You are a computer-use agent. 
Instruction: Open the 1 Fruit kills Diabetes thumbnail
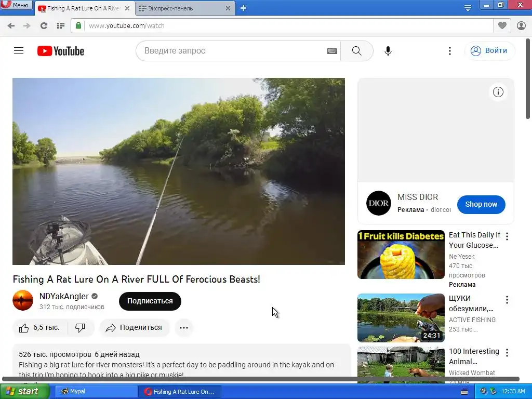401,255
